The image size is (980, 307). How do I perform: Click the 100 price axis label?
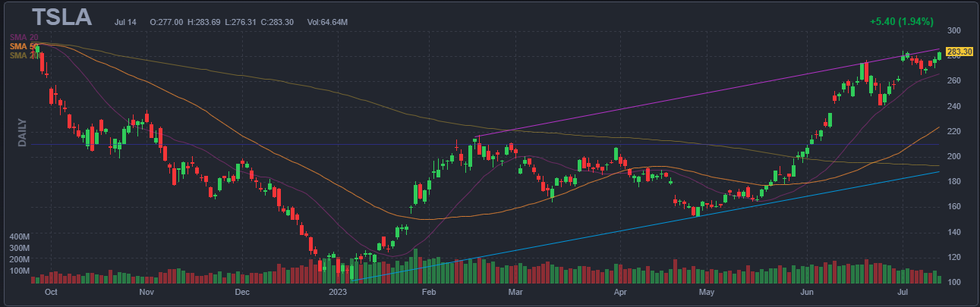(953, 283)
